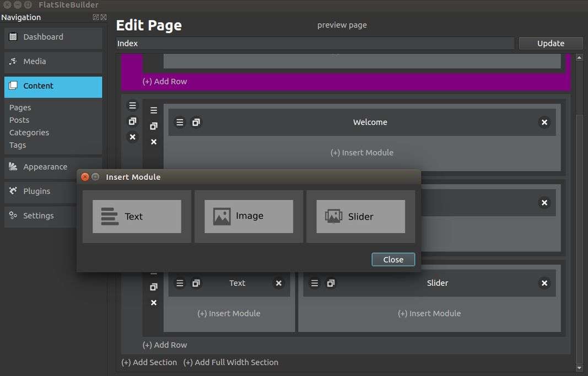The image size is (588, 376).
Task: Open Pages under Content
Action: pos(20,108)
